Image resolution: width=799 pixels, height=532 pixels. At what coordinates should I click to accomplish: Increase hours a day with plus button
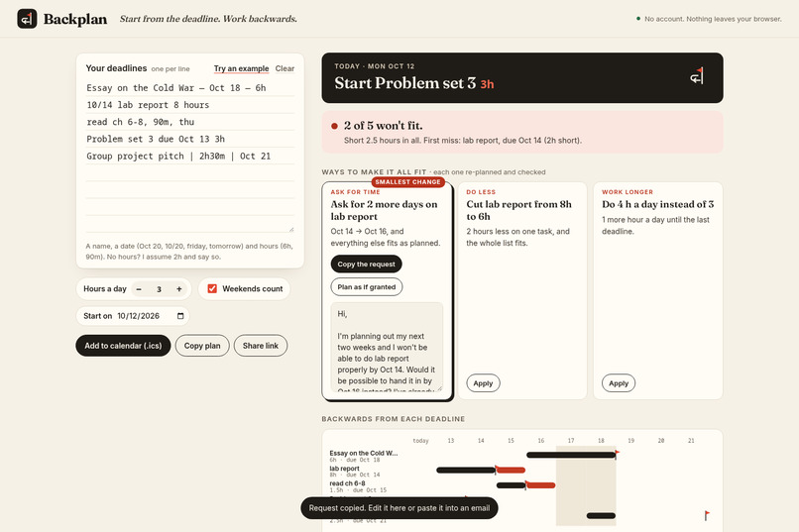coord(178,289)
